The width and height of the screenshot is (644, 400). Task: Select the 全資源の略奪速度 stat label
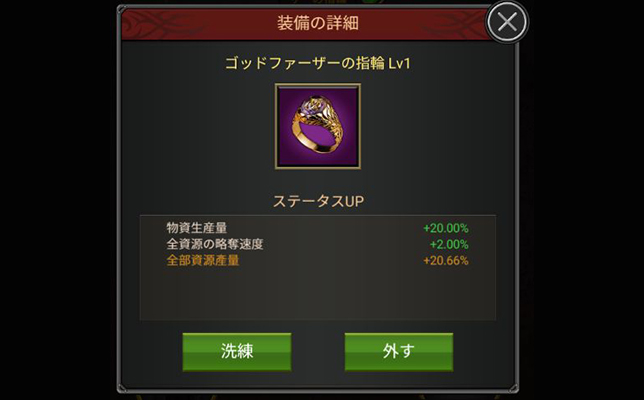tap(215, 244)
